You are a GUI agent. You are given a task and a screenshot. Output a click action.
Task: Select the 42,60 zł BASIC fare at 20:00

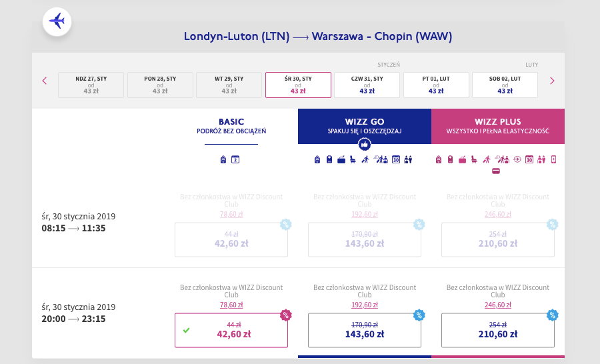pyautogui.click(x=231, y=330)
